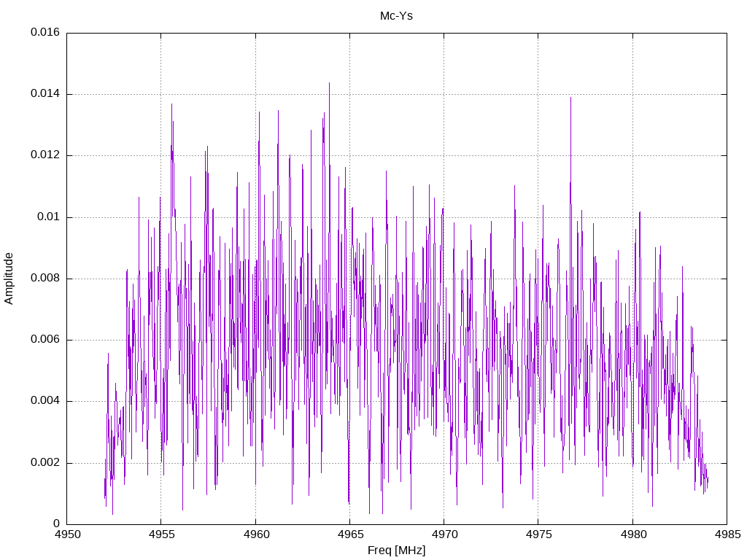Click the 4975 x-axis tick label
The height and width of the screenshot is (560, 747).
[x=539, y=534]
